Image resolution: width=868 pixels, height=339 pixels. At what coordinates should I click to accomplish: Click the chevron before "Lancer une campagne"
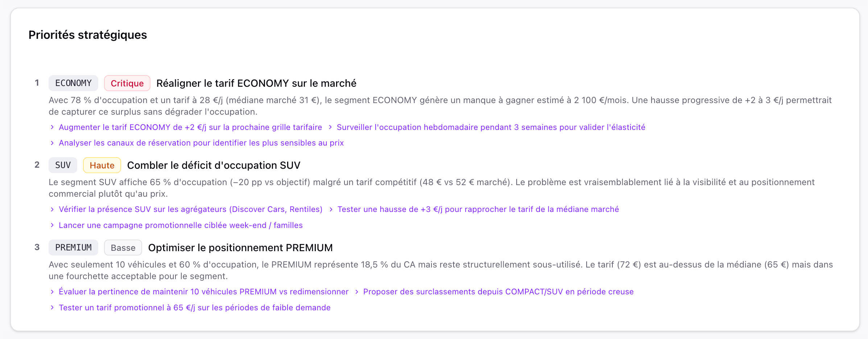(52, 225)
